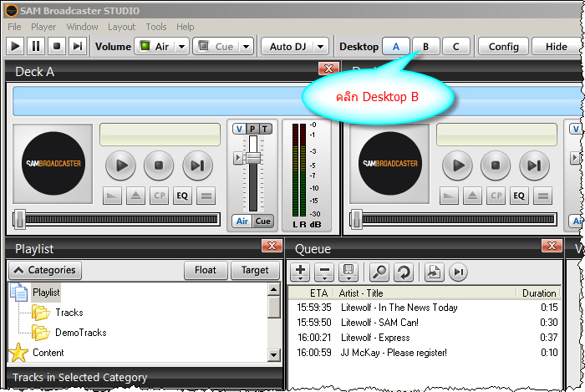
Task: Toggle Deck A Air output
Action: (x=242, y=221)
